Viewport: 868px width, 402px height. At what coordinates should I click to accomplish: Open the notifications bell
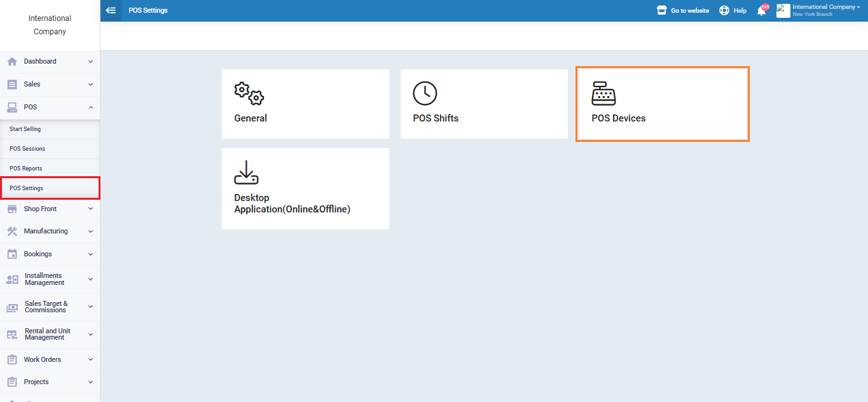[761, 11]
